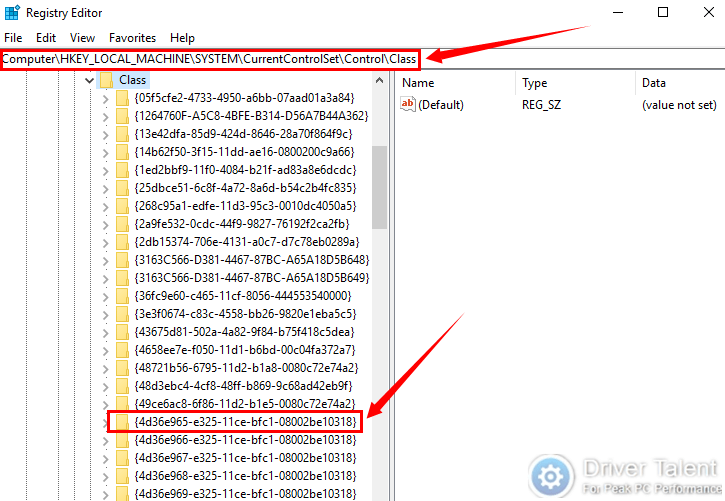Click folder icon of {4658ee7e-f050-11d1-b6bd-00c04fa372a7}

click(122, 350)
